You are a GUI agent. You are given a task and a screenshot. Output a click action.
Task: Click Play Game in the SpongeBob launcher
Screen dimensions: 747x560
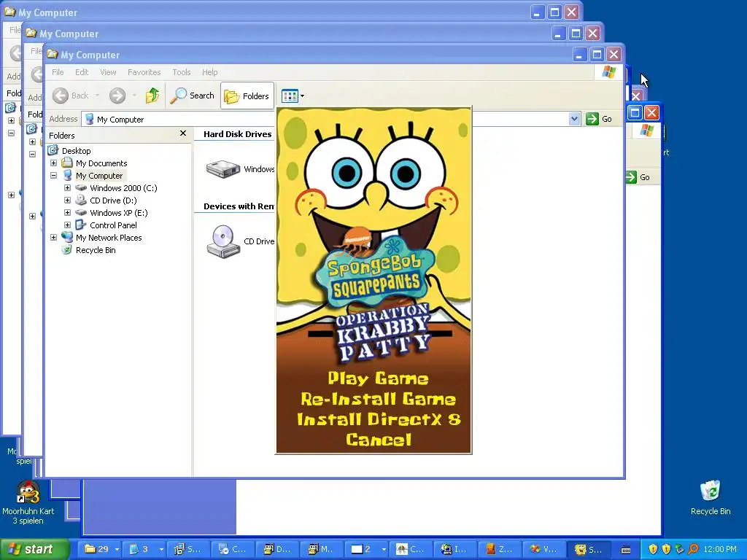tap(379, 378)
